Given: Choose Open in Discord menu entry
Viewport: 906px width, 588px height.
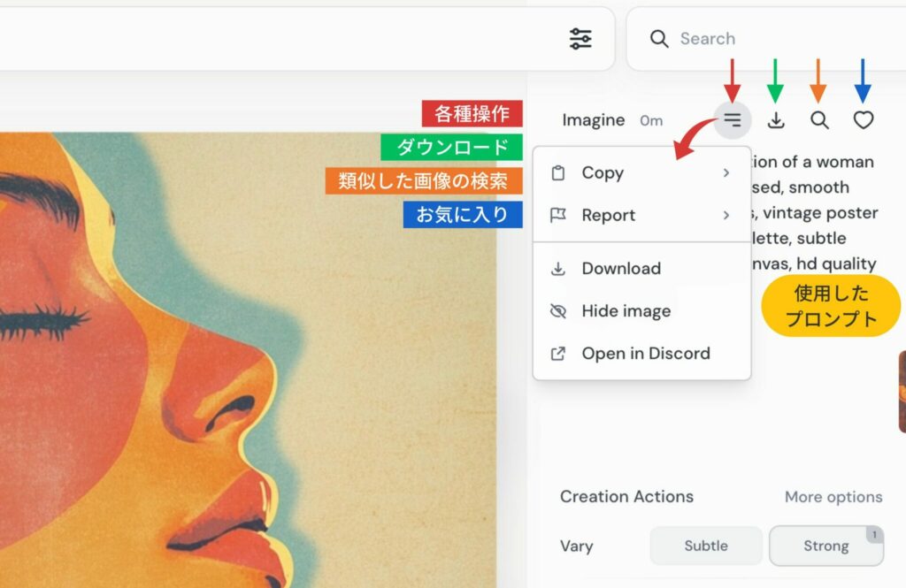Looking at the screenshot, I should 646,354.
